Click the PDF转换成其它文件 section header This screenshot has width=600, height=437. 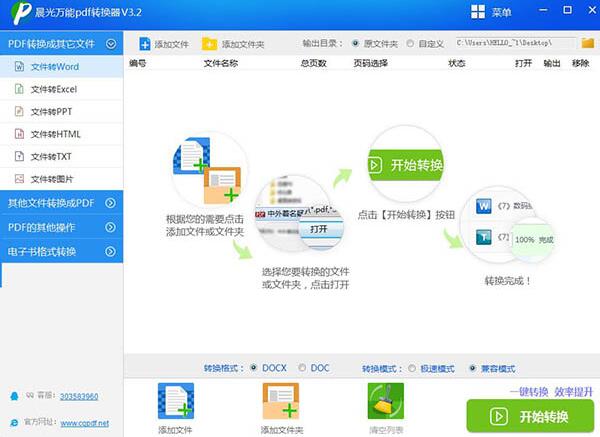click(62, 43)
